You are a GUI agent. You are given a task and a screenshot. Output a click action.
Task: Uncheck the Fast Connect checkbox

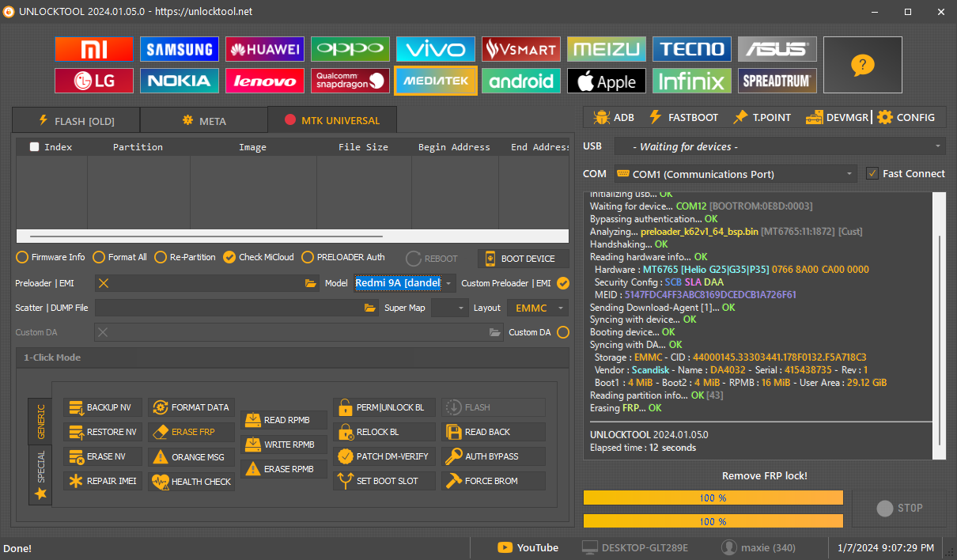click(x=872, y=173)
